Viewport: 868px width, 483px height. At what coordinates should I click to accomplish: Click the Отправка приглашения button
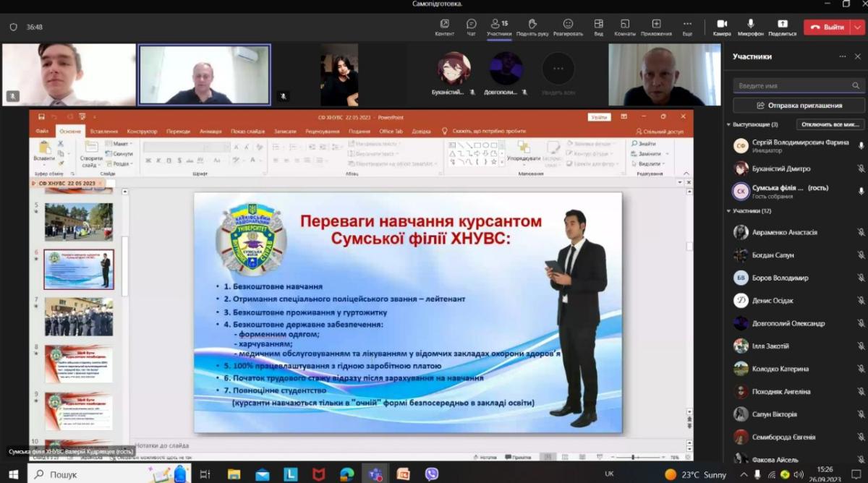pos(799,106)
